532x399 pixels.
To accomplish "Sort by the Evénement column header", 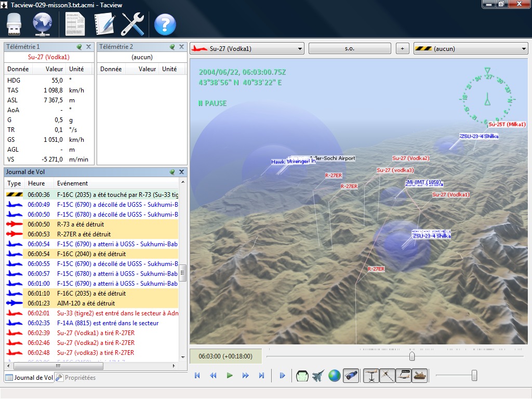I will [x=116, y=183].
